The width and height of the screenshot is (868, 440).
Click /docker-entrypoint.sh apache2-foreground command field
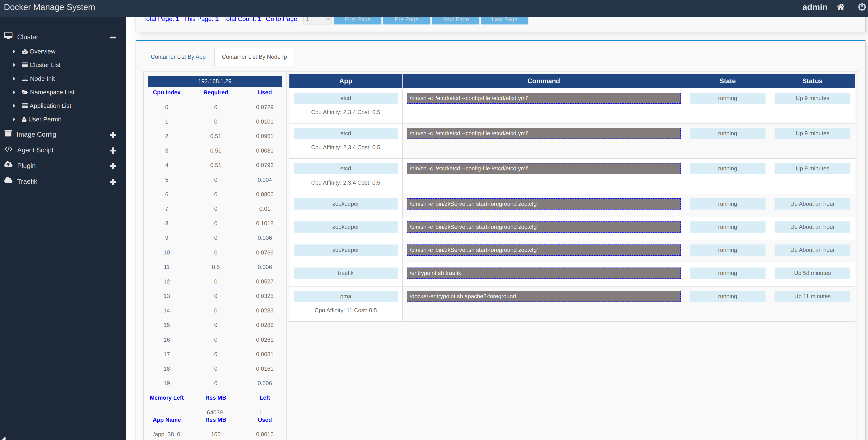[543, 296]
